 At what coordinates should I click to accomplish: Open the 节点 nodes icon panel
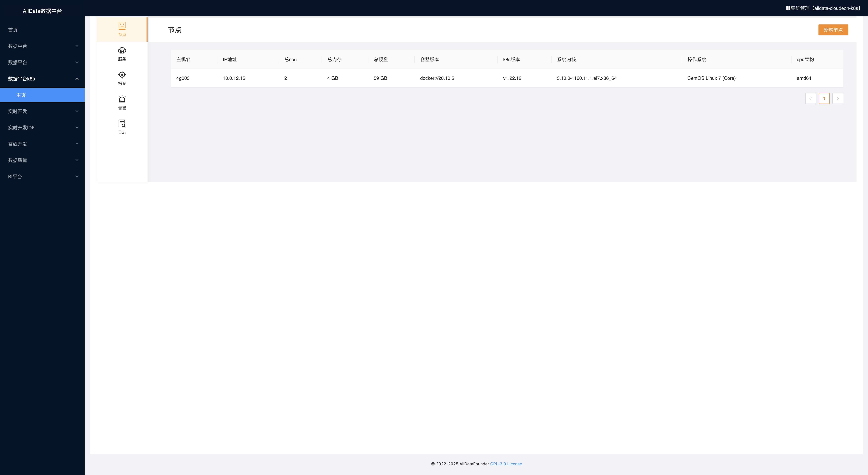pos(122,29)
